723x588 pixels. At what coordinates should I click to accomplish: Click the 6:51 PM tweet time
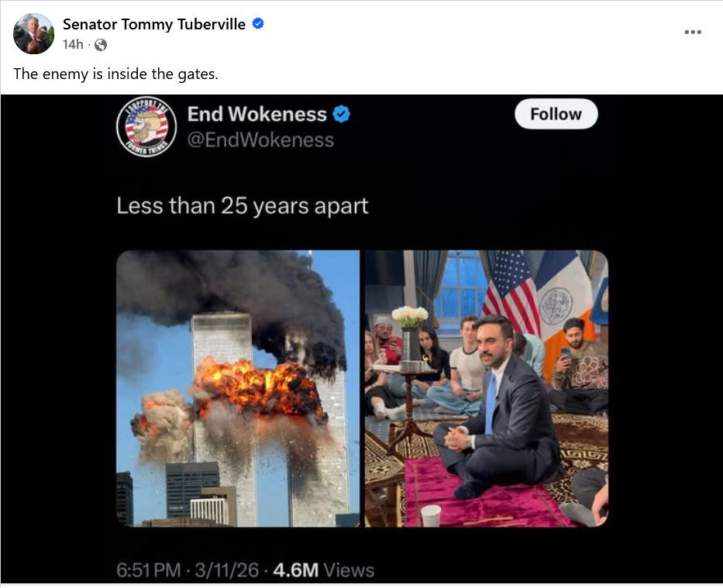coord(149,570)
